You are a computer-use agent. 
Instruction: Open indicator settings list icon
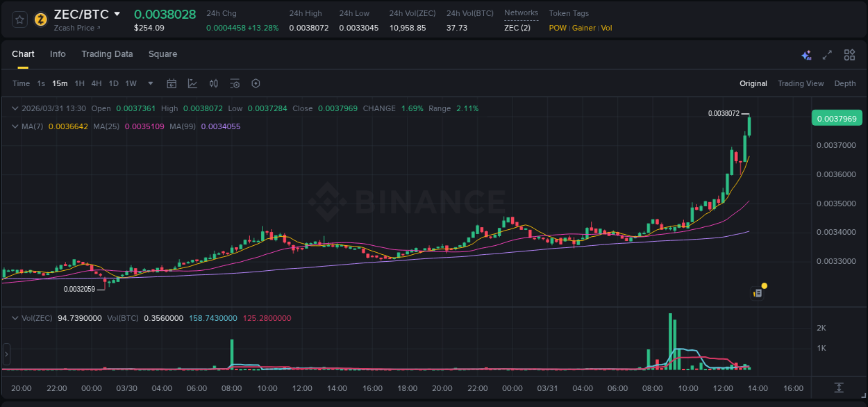[x=235, y=83]
